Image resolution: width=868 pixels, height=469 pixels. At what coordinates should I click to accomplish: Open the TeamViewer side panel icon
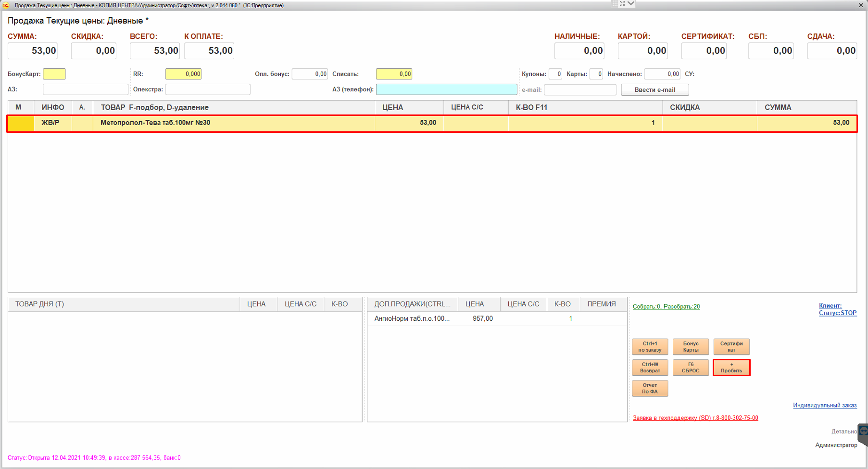click(x=863, y=431)
